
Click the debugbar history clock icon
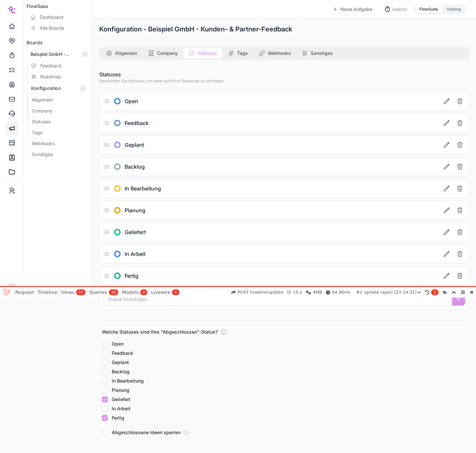(x=427, y=292)
